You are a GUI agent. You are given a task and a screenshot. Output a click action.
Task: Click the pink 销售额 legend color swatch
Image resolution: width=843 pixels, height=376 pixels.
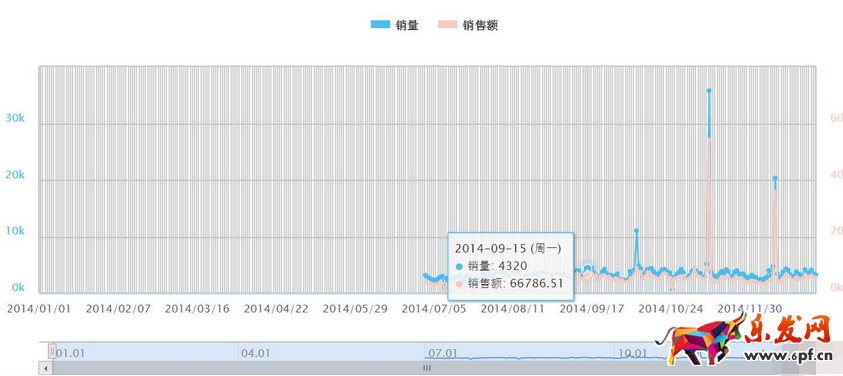447,25
